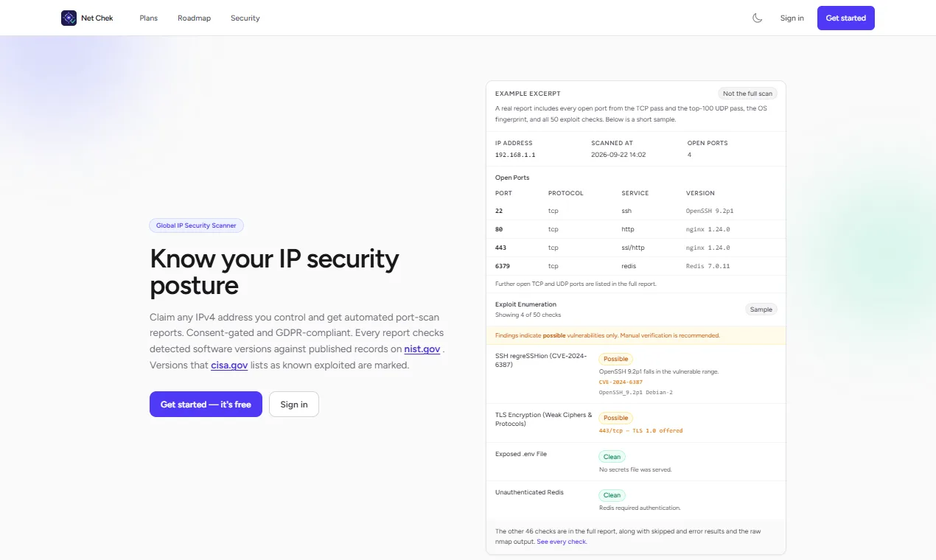Click the Unauthenticated Redis check name

(529, 492)
